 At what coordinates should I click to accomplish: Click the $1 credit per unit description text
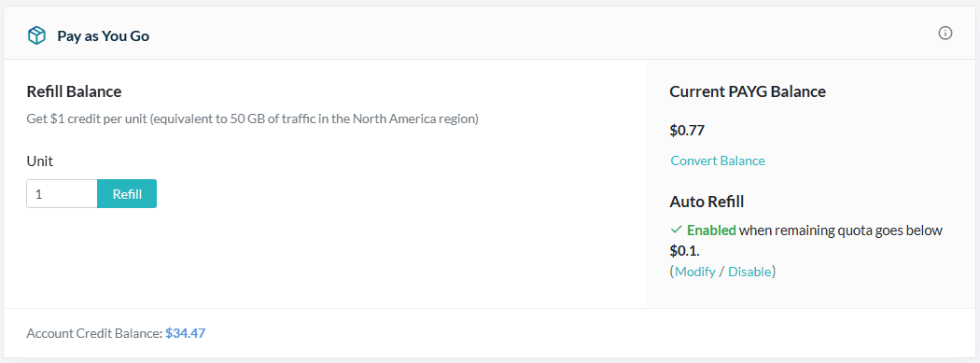[253, 119]
